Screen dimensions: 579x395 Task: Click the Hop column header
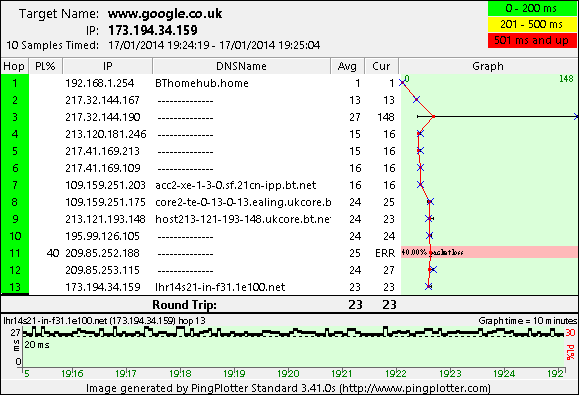15,66
